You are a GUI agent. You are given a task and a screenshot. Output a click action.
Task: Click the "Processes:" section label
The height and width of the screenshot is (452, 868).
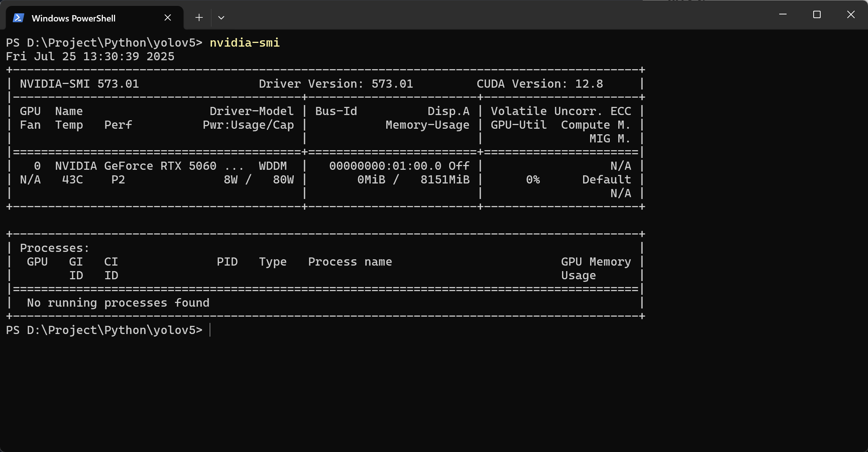pos(55,248)
